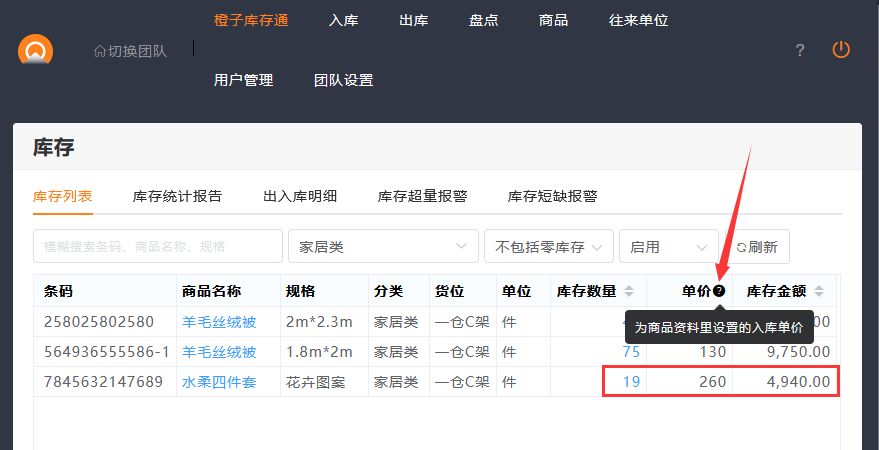Open the 往来单位 menu

pos(638,20)
